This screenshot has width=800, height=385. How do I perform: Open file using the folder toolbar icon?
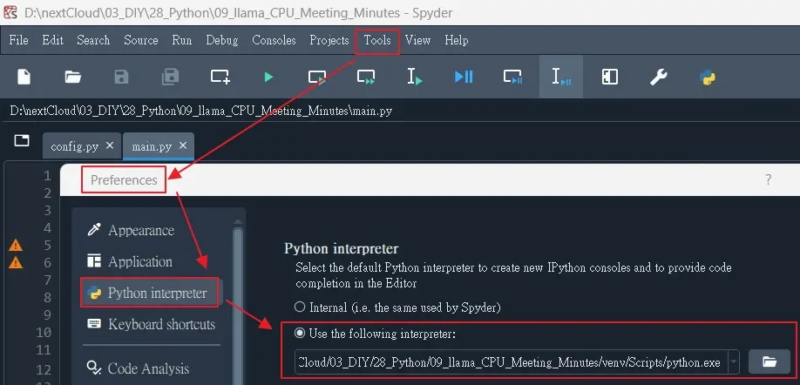tap(73, 77)
